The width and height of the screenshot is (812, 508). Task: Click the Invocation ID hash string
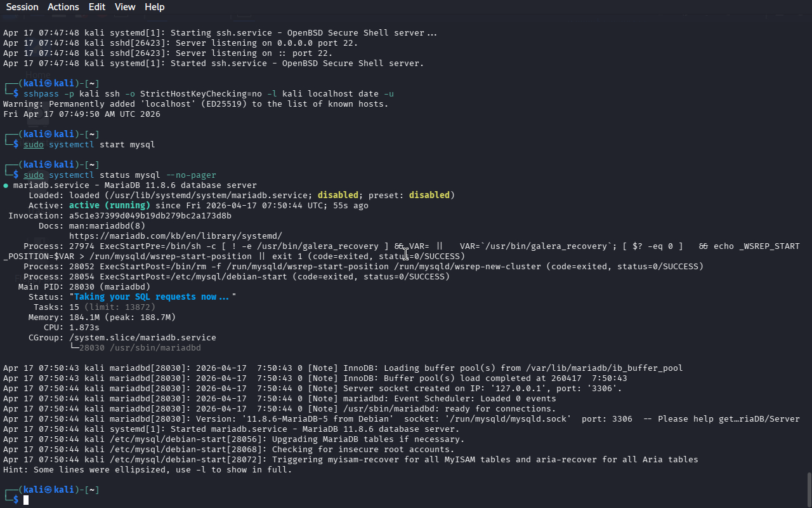tap(150, 216)
